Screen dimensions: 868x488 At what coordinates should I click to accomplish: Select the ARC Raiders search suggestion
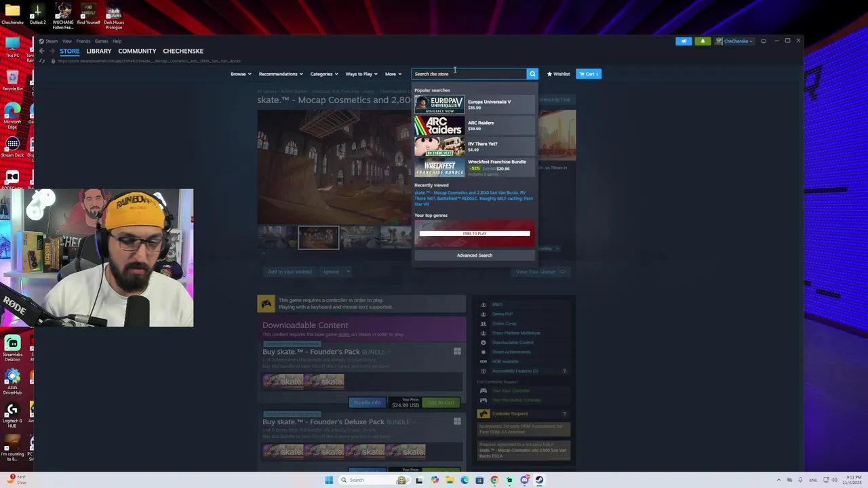coord(474,125)
